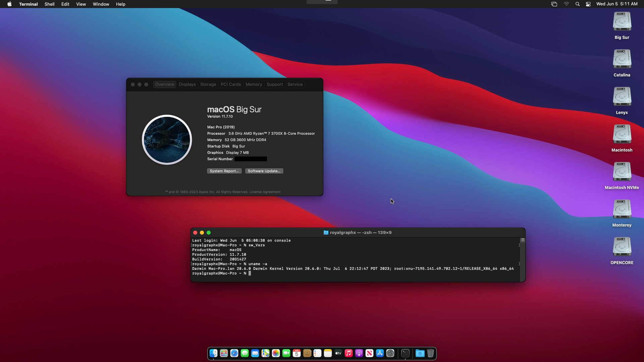
Task: Click the Terminal scrollbar top marker
Action: 523,240
